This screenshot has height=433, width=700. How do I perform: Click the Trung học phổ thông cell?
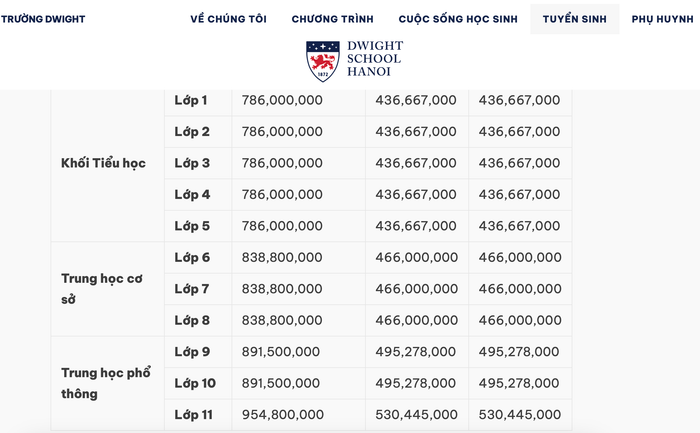pos(106,383)
